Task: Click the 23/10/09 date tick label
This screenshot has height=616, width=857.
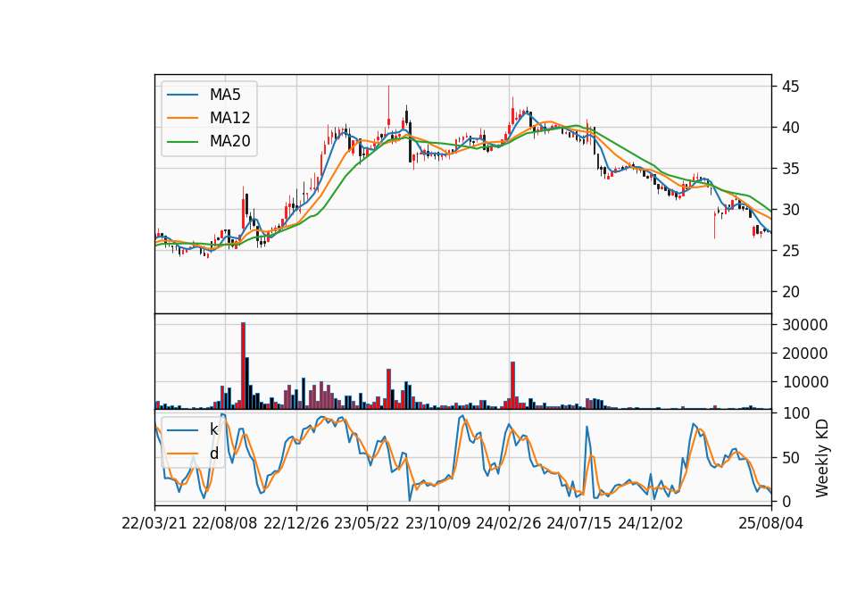Action: [x=437, y=523]
